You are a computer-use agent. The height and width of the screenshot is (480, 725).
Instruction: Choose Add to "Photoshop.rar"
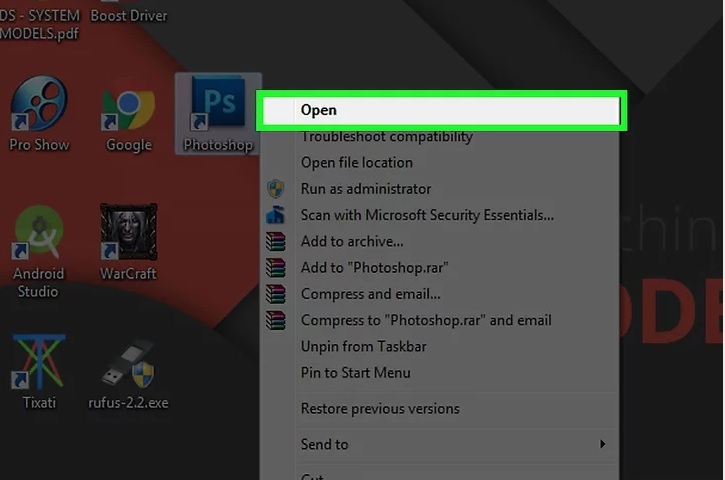click(x=439, y=268)
